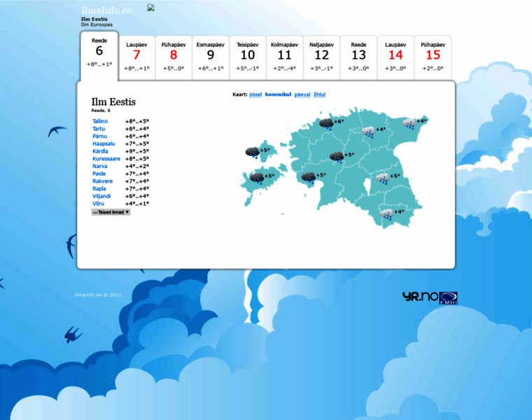Switch map to öösel view
This screenshot has height=420, width=532.
click(255, 94)
